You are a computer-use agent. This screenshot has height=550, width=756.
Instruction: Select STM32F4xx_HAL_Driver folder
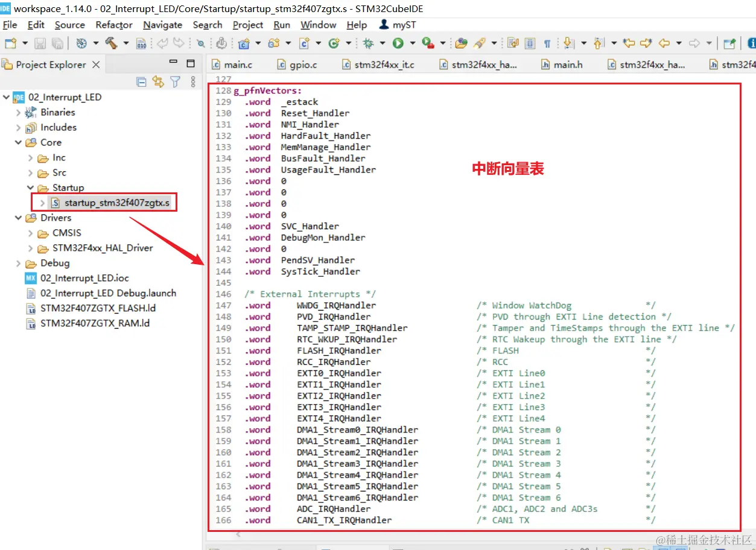click(95, 248)
